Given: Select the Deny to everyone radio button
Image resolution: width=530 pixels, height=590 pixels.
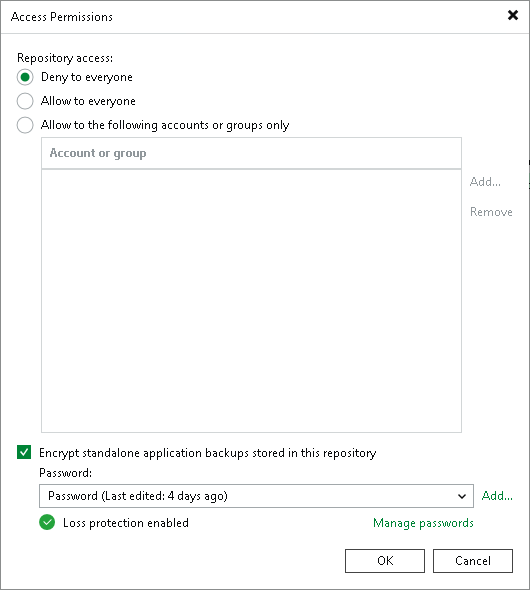Looking at the screenshot, I should click(x=25, y=77).
